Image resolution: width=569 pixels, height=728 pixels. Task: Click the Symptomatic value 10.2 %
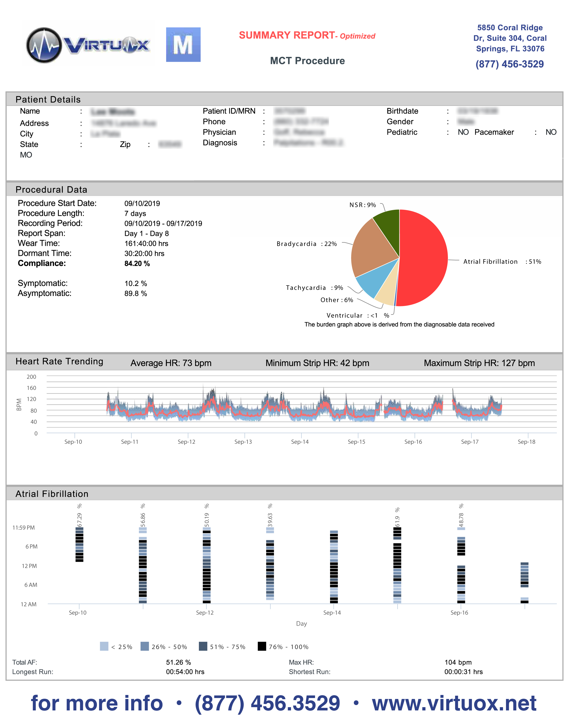[135, 283]
